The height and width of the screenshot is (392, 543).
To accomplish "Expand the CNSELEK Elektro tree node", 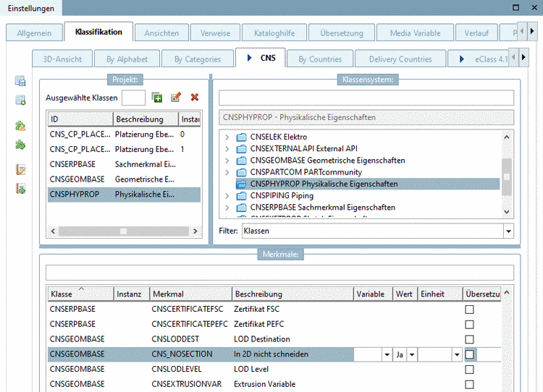I will 227,137.
